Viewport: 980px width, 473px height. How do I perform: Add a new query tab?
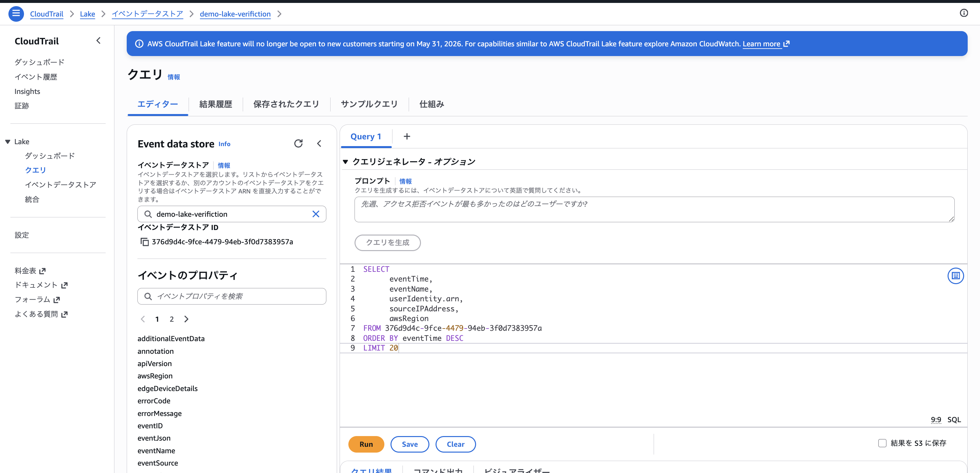click(407, 136)
